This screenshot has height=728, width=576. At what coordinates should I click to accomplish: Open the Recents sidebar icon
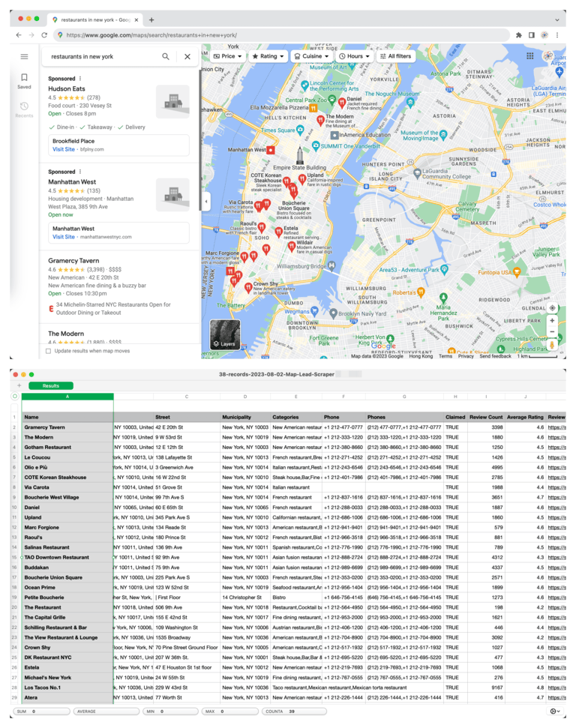[x=24, y=109]
